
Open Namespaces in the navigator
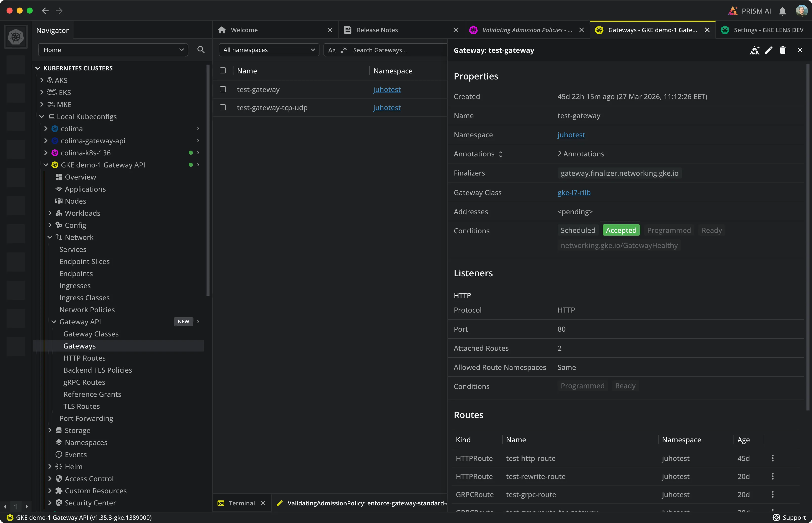[86, 442]
